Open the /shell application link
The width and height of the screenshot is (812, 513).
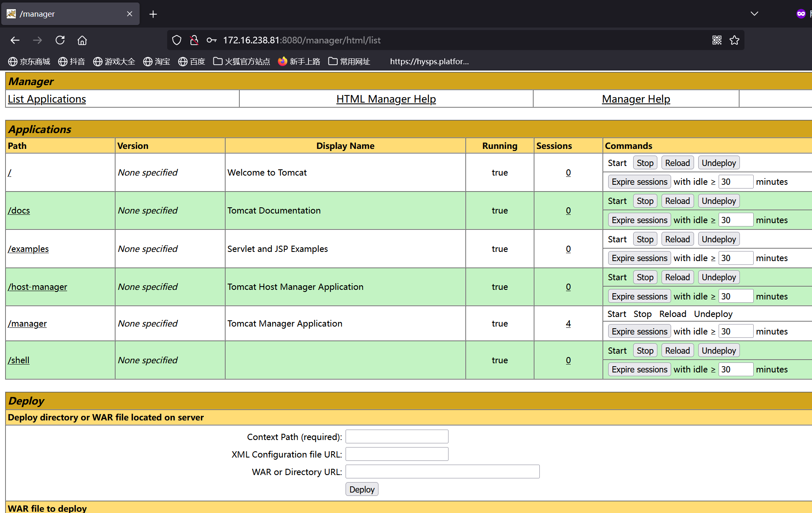[19, 360]
